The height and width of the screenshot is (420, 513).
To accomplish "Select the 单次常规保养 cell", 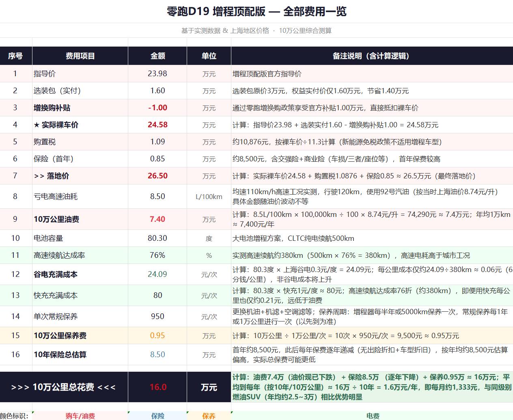I will 80,317.
